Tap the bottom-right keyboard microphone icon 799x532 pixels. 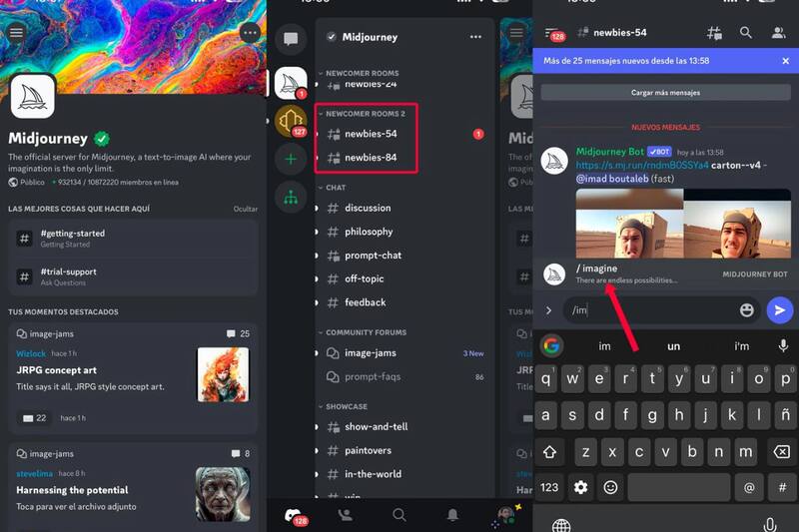(x=770, y=525)
